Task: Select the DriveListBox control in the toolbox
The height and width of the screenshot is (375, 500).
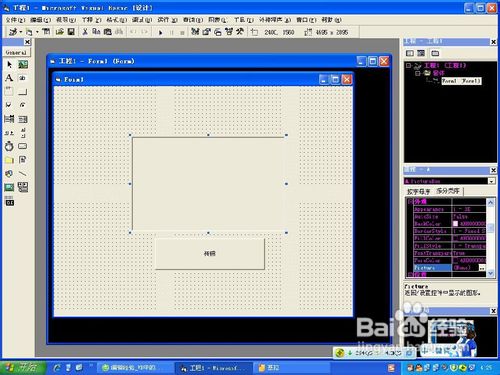Action: pyautogui.click(x=23, y=146)
